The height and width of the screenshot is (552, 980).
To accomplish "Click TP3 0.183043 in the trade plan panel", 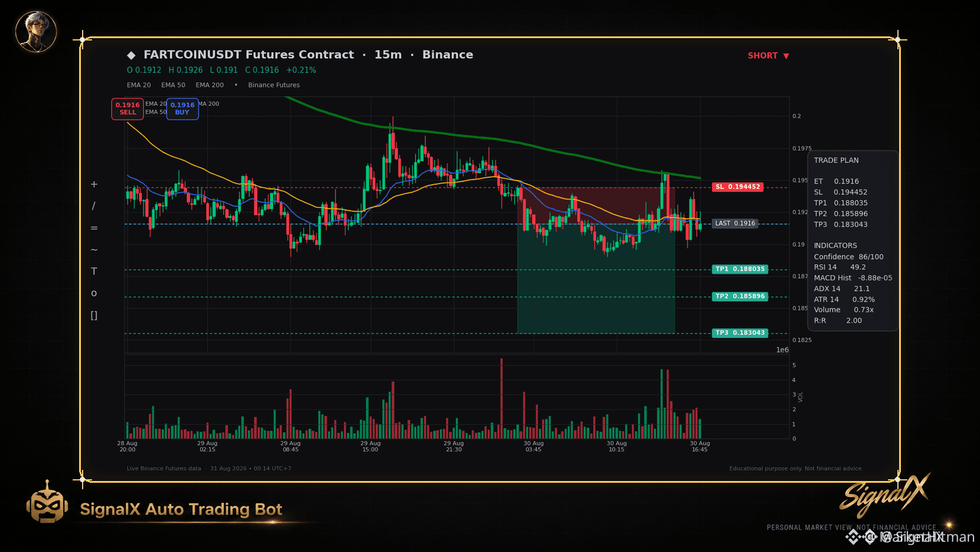I will click(x=841, y=225).
